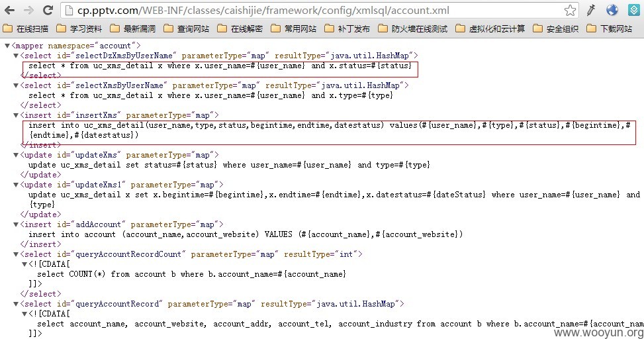Screen dimensions: 644x339
Task: Click the insert id="insertXms" tag text
Action: click(x=120, y=115)
